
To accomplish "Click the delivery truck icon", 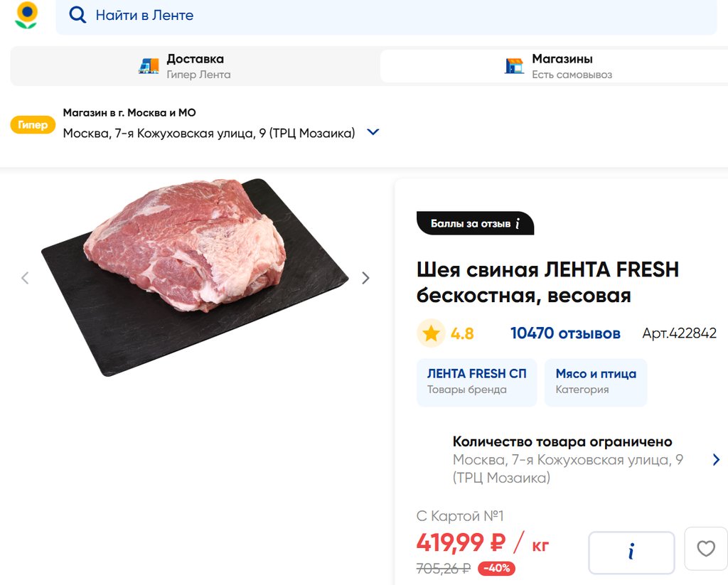I will [x=149, y=66].
